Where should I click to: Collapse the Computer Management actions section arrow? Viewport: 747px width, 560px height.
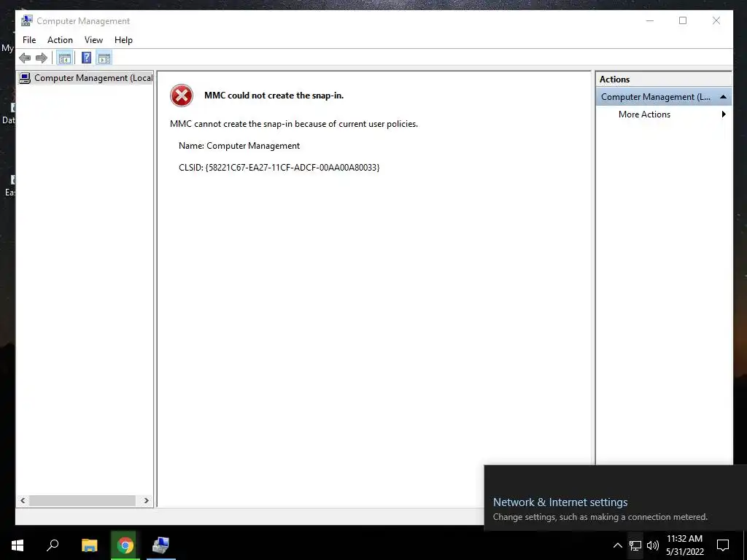[x=723, y=97]
